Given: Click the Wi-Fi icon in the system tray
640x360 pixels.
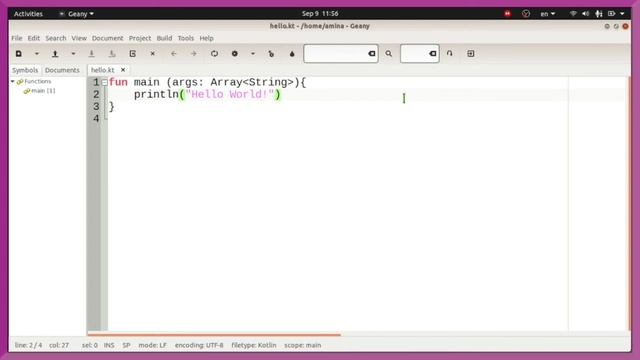Looking at the screenshot, I should coord(573,14).
